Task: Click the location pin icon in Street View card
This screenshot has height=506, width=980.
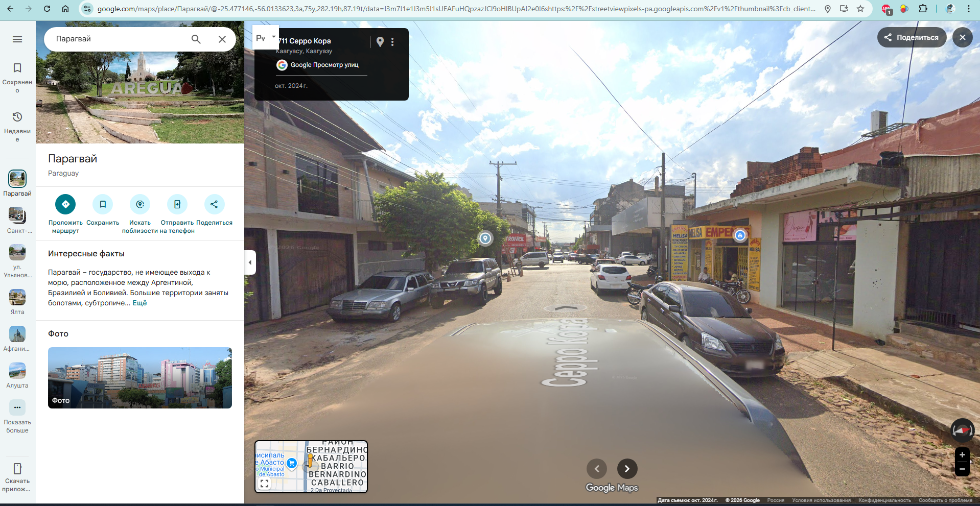Action: click(x=380, y=42)
